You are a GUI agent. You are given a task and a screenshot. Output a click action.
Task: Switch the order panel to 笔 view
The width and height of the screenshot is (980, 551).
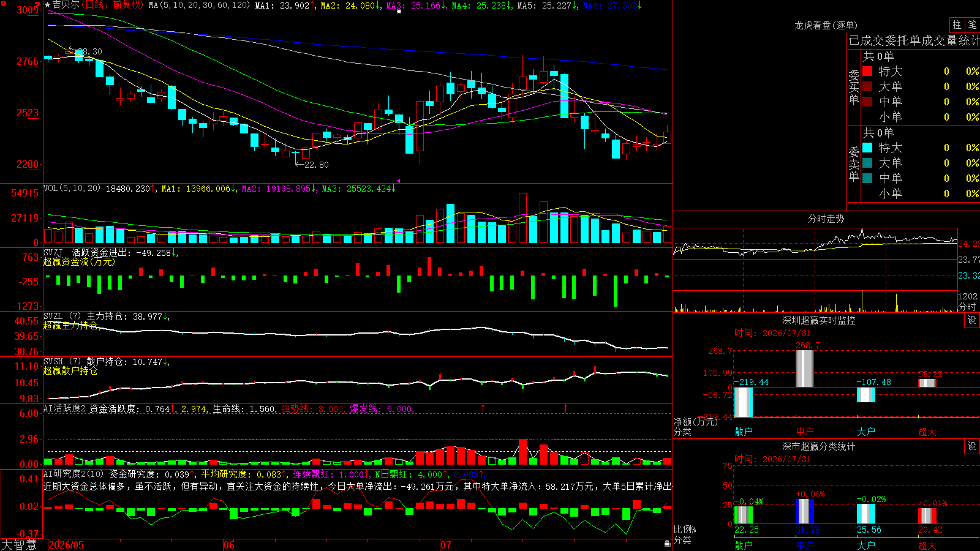click(972, 24)
